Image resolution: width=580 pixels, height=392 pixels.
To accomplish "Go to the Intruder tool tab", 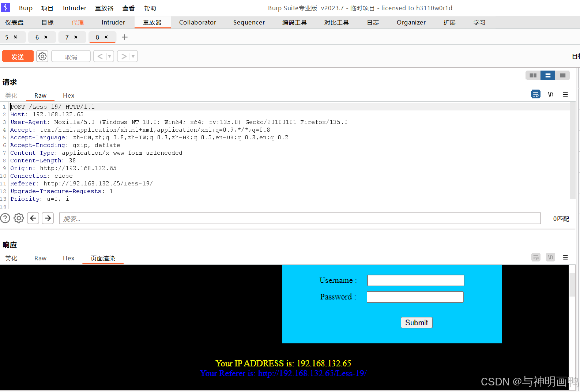I will [113, 22].
